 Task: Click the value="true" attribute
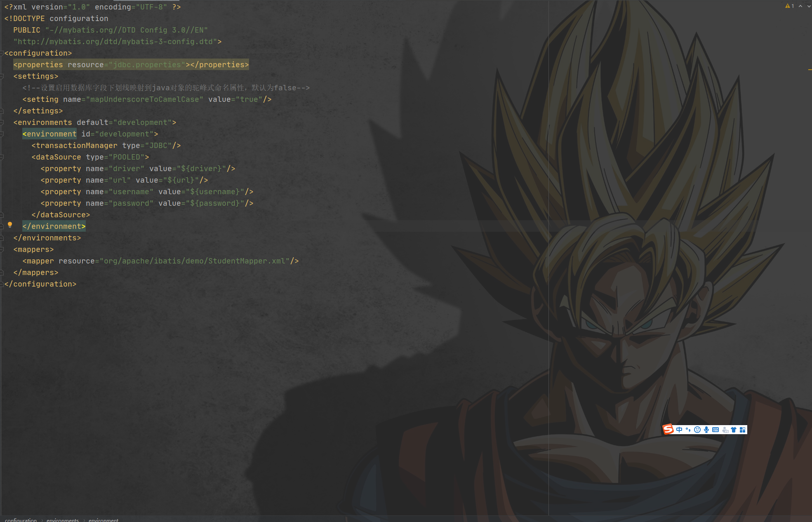point(235,99)
